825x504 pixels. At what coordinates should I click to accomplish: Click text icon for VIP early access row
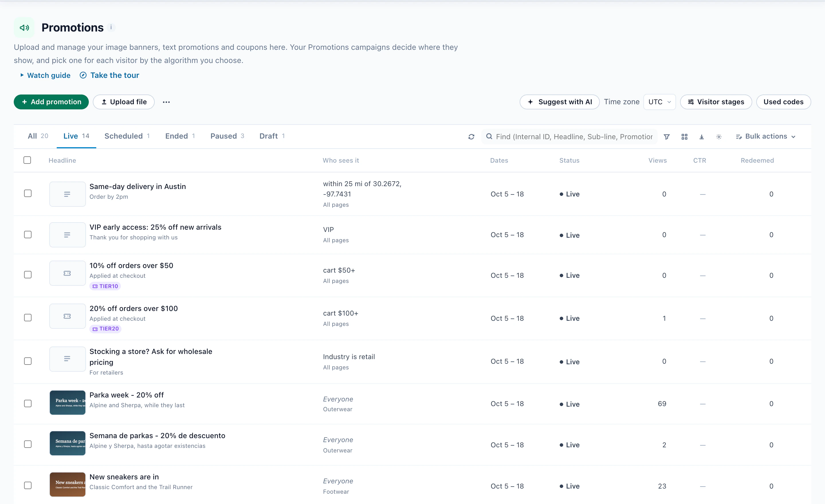pyautogui.click(x=67, y=235)
